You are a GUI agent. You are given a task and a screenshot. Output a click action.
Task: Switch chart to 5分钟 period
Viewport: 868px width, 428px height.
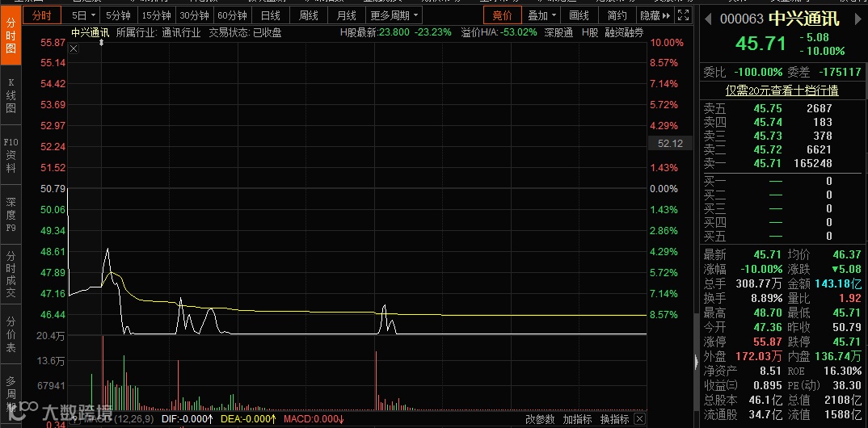click(118, 15)
